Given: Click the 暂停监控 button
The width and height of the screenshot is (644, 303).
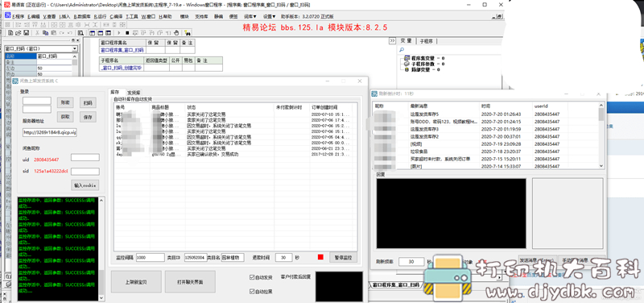Looking at the screenshot, I should coord(343,257).
